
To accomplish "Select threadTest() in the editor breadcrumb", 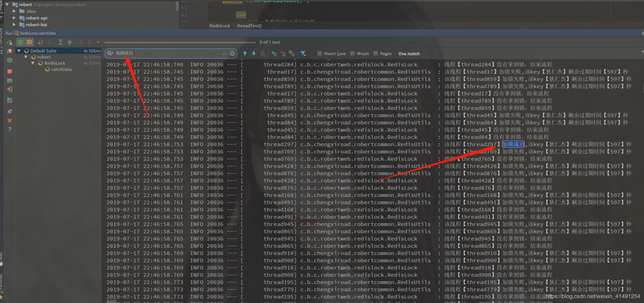I will point(249,26).
